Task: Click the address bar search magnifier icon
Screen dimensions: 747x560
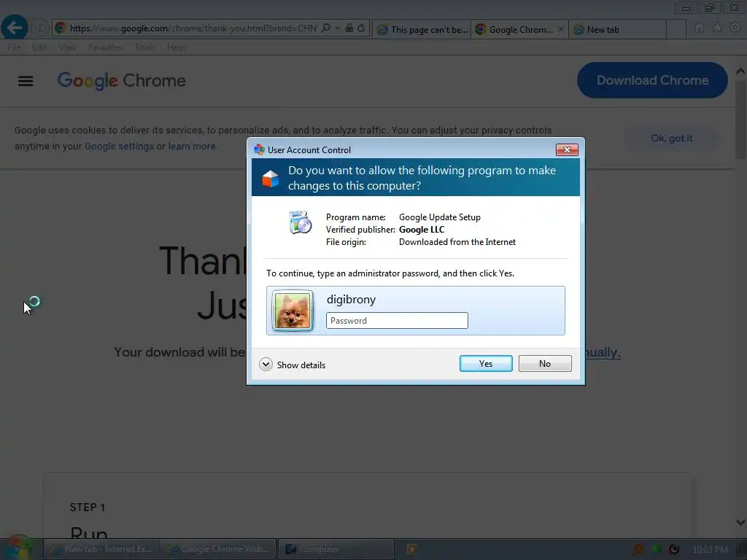Action: (326, 28)
